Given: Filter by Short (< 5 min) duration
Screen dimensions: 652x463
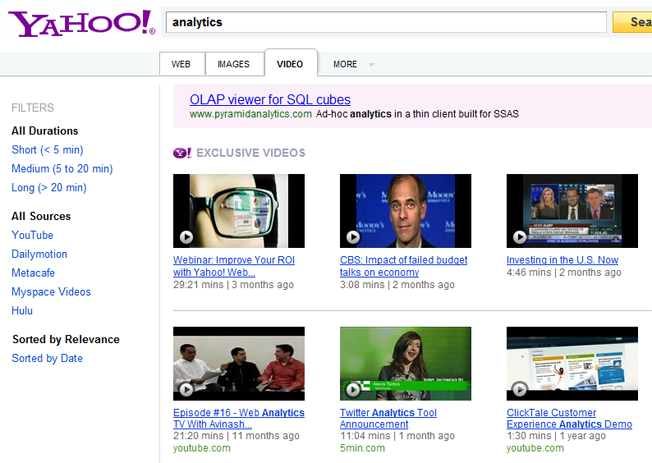Looking at the screenshot, I should 47,150.
